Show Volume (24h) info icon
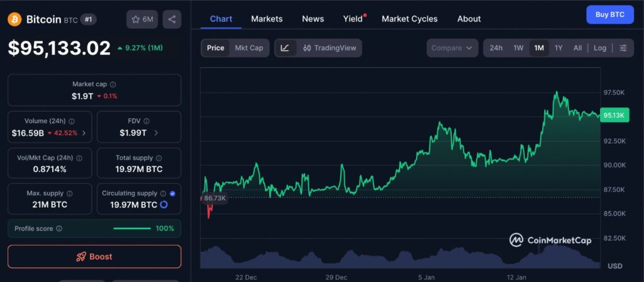 pyautogui.click(x=72, y=121)
